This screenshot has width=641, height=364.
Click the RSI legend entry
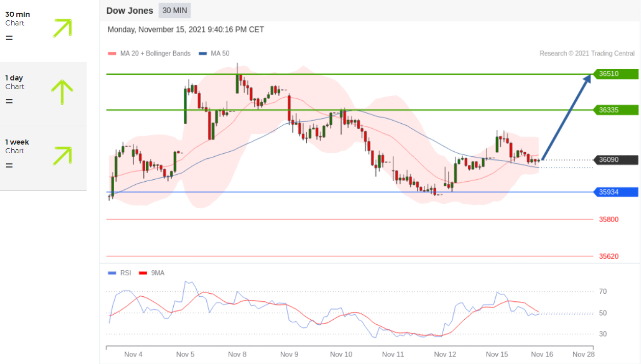pyautogui.click(x=120, y=273)
